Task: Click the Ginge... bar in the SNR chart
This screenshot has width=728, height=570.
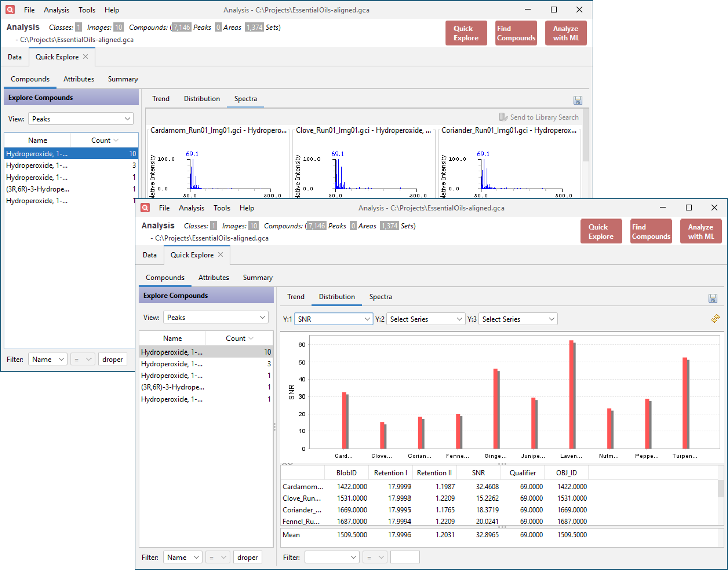Action: coord(496,409)
